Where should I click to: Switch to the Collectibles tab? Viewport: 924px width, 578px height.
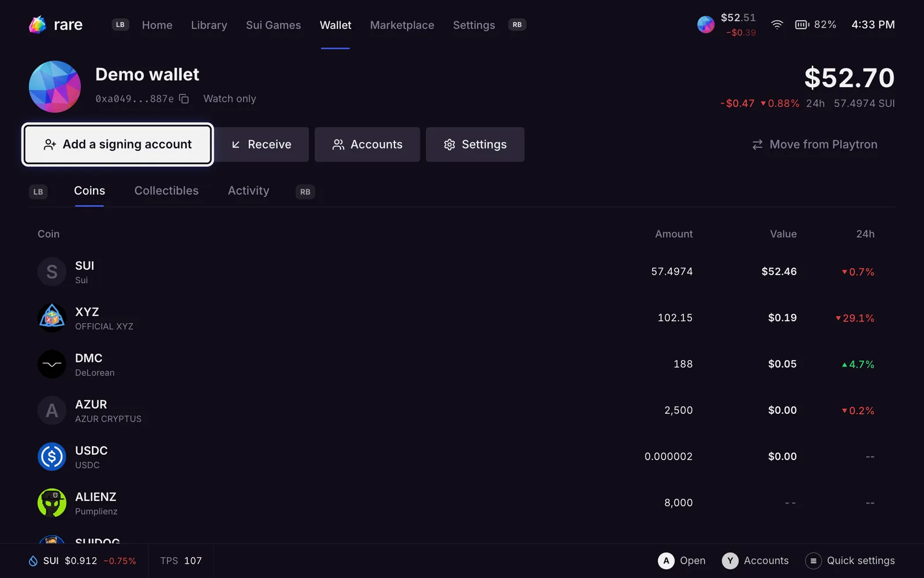166,191
